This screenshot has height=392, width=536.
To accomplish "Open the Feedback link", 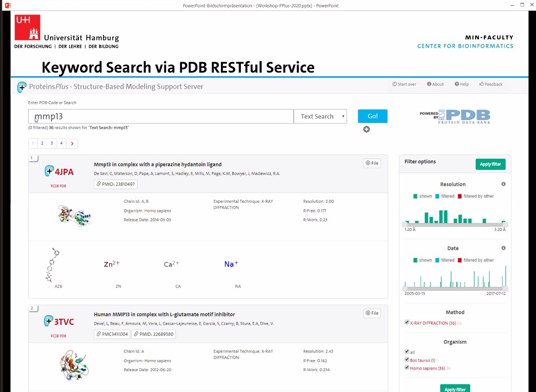I will tap(491, 84).
